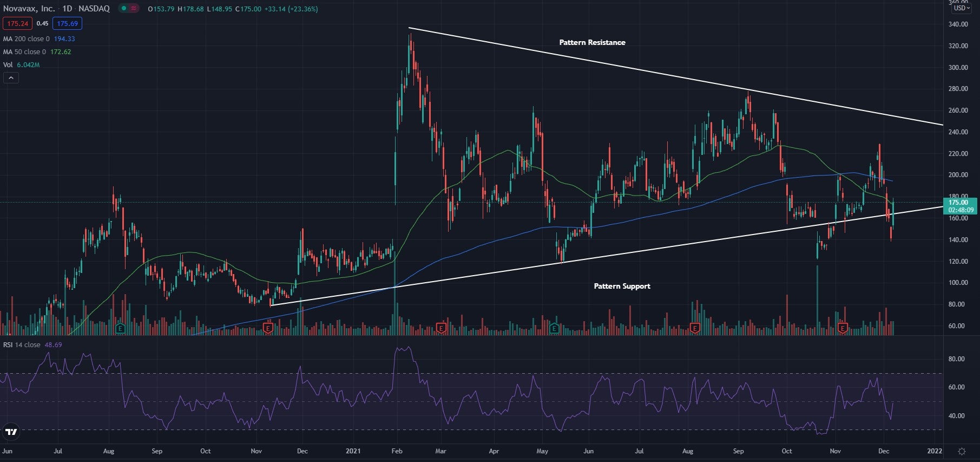Image resolution: width=980 pixels, height=462 pixels.
Task: Click the NASDAQ exchange label
Action: [94, 9]
